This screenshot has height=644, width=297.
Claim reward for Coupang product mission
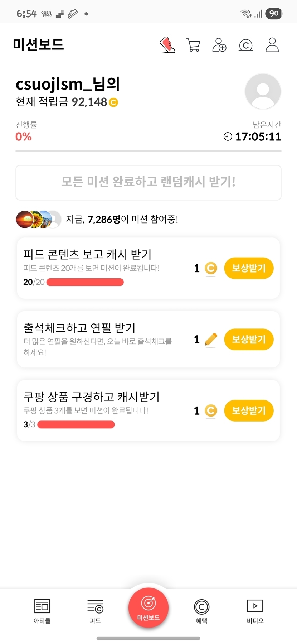(249, 410)
